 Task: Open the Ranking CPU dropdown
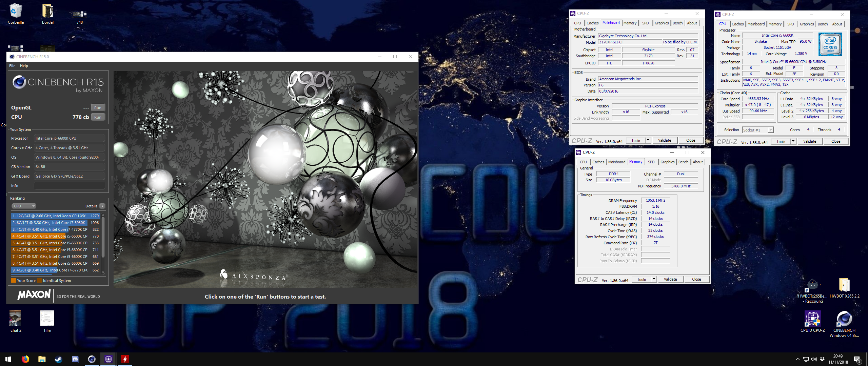point(24,206)
